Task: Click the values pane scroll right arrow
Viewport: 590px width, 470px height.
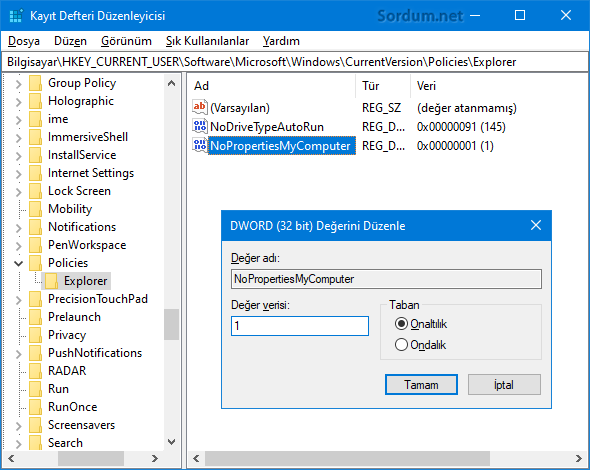Action: click(579, 458)
